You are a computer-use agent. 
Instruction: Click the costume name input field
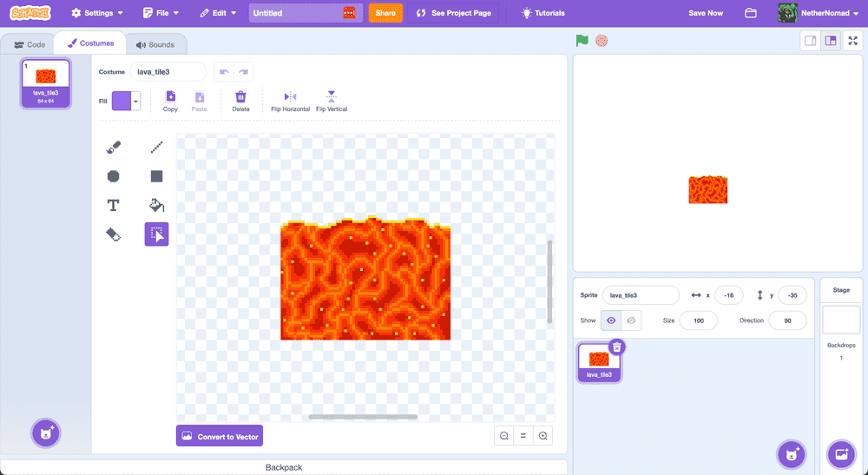pos(168,72)
